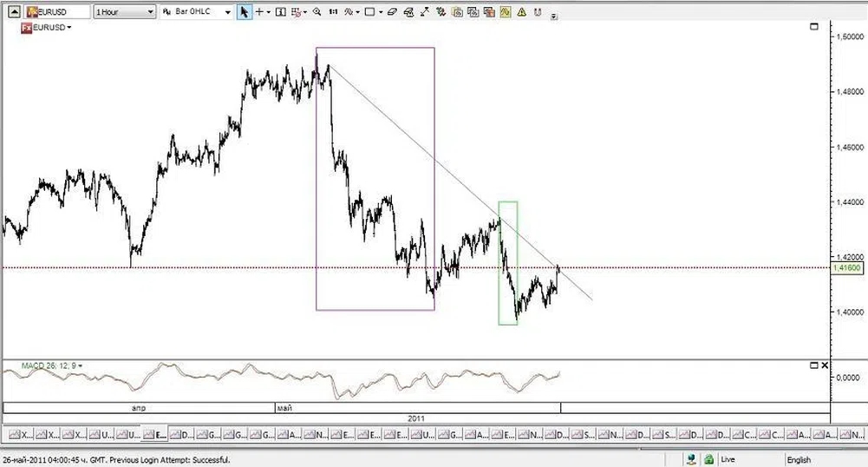Switch to the first chart tab at bottom
This screenshot has width=868, height=467.
tap(19, 434)
